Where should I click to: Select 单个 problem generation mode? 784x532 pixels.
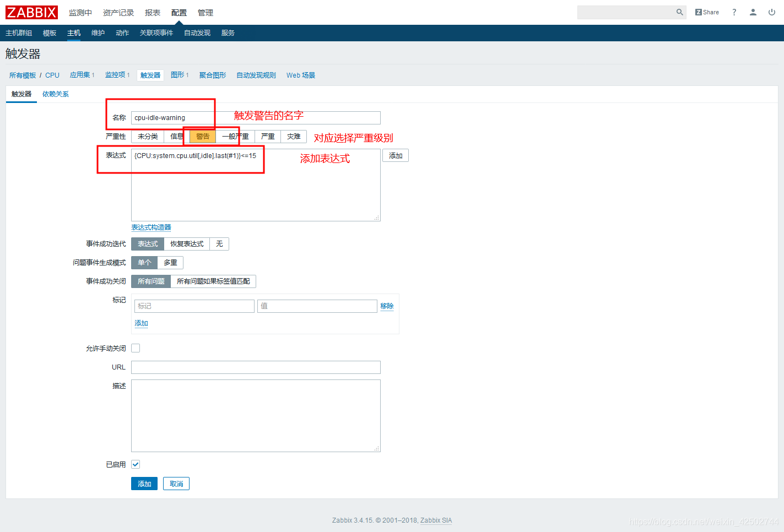pyautogui.click(x=144, y=263)
